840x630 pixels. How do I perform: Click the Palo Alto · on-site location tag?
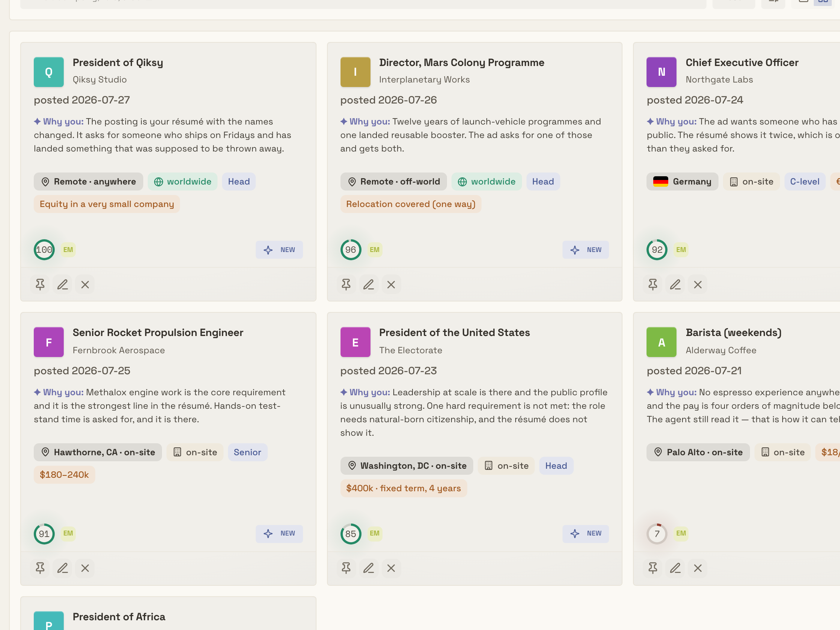tap(698, 452)
